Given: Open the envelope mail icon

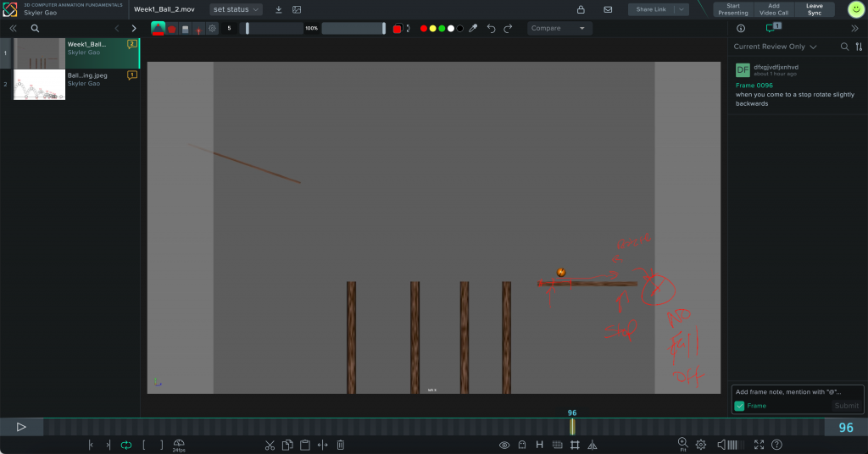Looking at the screenshot, I should (x=608, y=9).
